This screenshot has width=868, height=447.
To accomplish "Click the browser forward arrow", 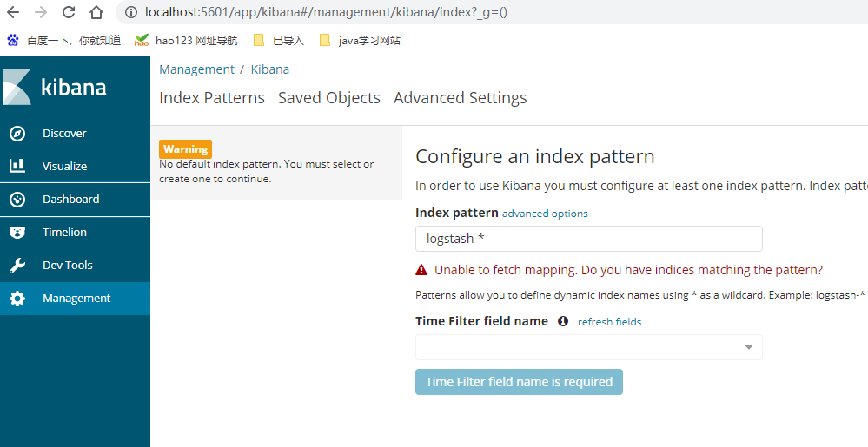I will [41, 12].
